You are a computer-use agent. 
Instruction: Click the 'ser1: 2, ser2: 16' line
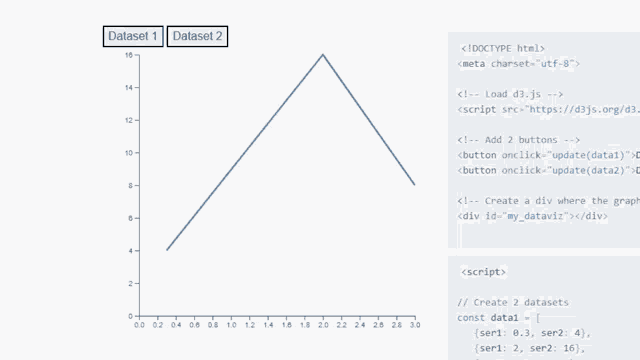pos(529,348)
